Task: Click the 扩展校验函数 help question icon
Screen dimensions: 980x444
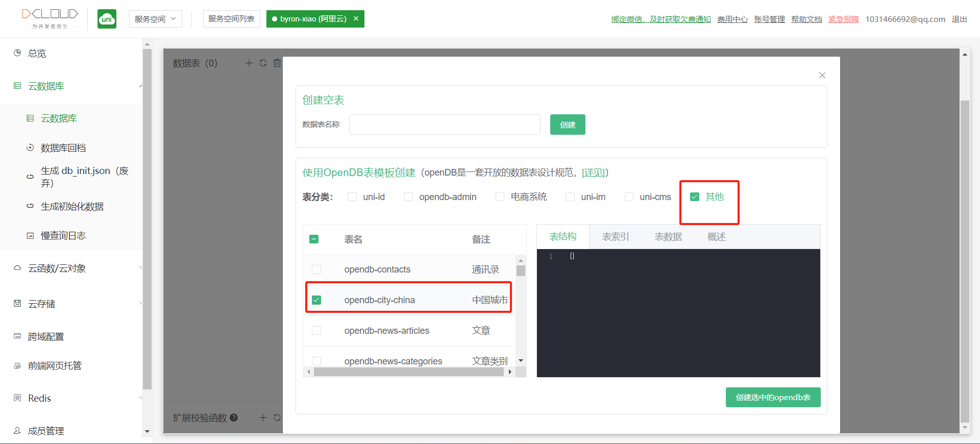Action: tap(234, 417)
